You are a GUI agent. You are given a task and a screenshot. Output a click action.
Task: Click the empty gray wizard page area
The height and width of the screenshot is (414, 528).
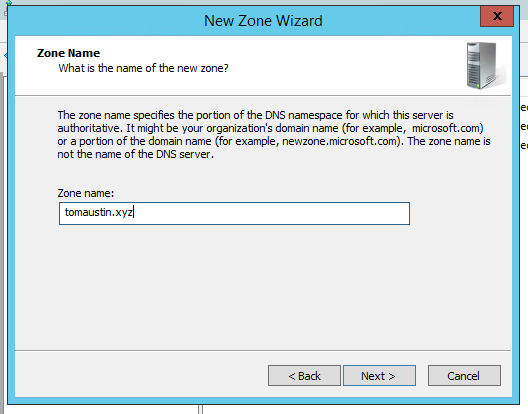(263, 286)
